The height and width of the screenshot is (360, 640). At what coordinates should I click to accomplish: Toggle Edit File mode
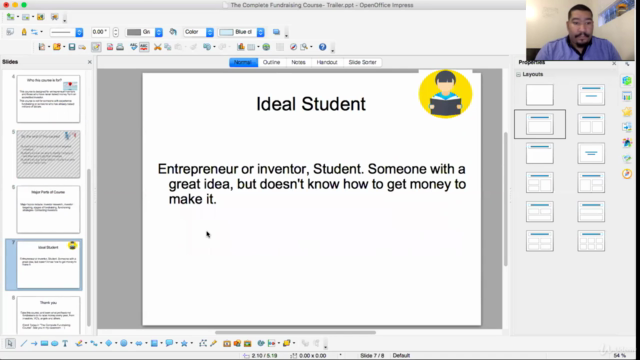pos(96,47)
